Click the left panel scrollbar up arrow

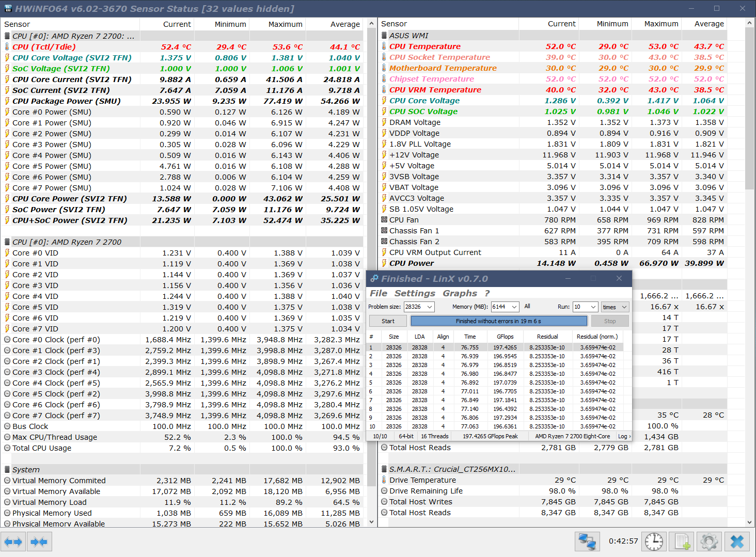371,24
